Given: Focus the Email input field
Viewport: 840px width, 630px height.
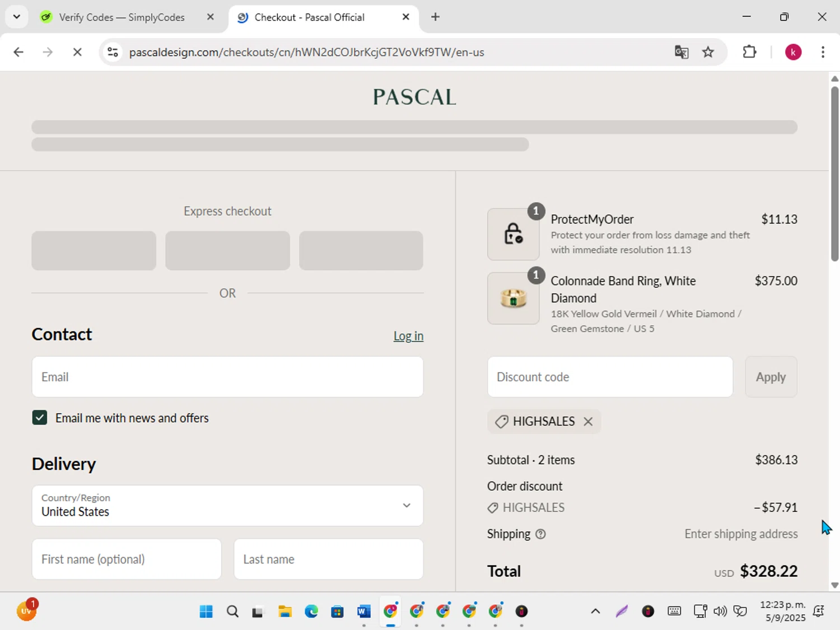Looking at the screenshot, I should pos(227,377).
